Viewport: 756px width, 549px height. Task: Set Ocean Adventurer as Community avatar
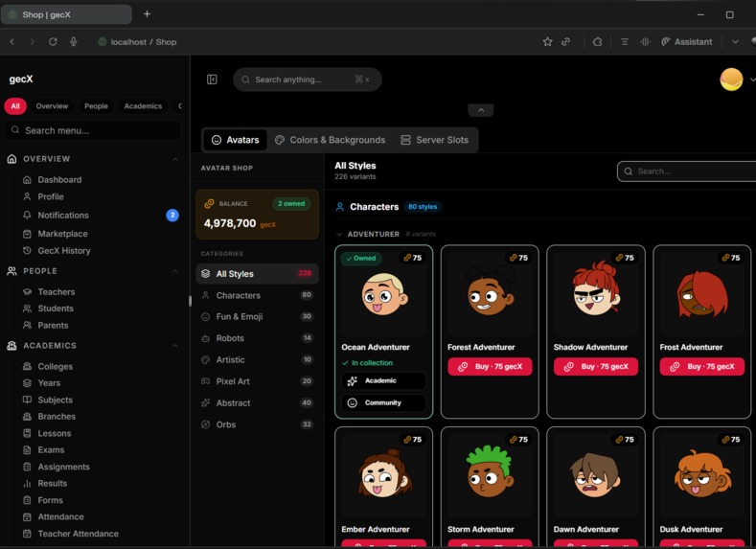(384, 403)
